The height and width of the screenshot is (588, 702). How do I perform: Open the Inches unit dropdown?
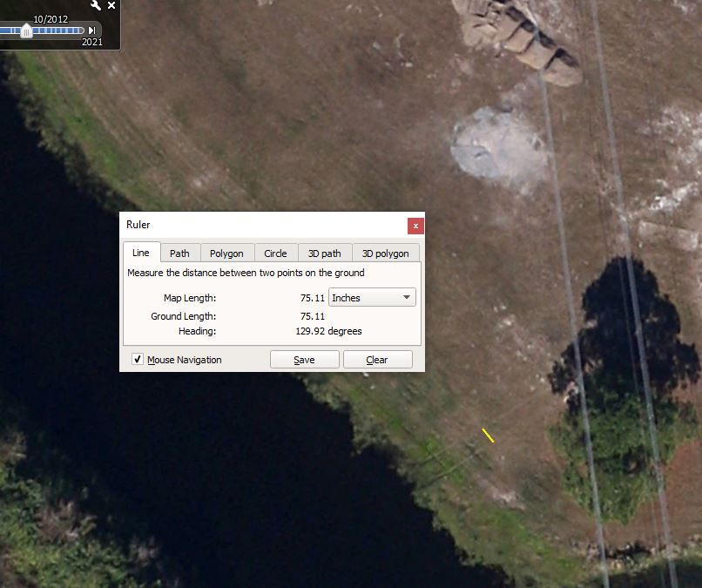coord(372,298)
